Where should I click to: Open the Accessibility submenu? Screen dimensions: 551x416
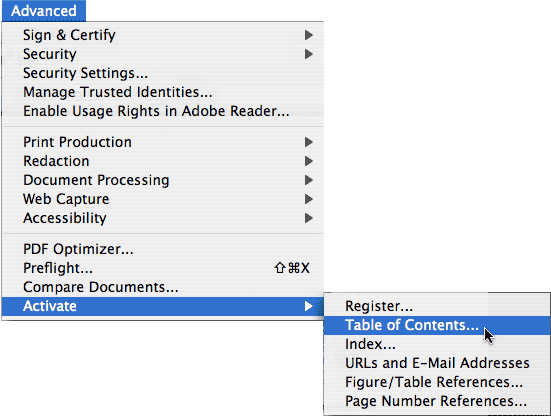click(x=163, y=218)
